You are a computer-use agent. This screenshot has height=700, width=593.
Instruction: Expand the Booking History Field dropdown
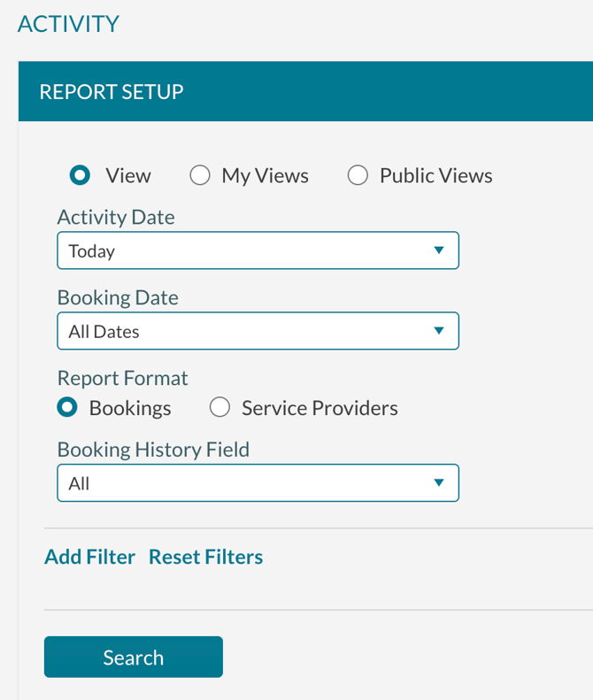point(258,482)
